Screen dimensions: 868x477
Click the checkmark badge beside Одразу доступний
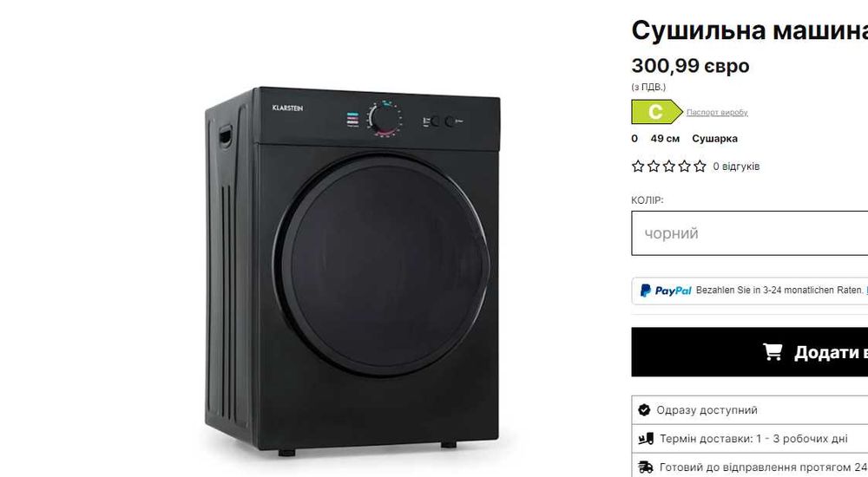click(644, 410)
